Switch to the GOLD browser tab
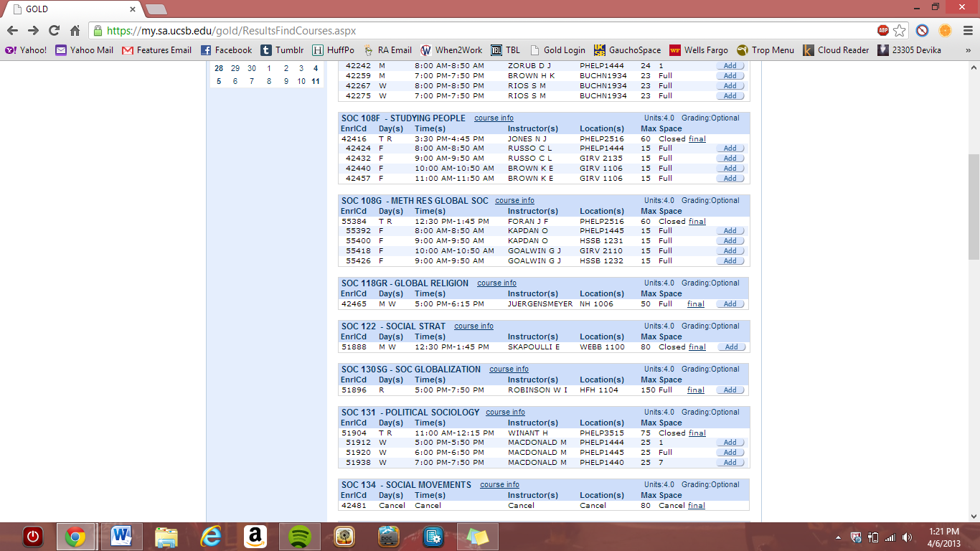 (72, 9)
